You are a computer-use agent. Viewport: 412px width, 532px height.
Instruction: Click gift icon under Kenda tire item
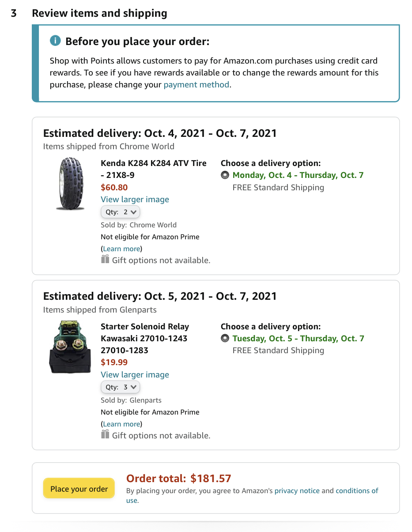click(105, 260)
